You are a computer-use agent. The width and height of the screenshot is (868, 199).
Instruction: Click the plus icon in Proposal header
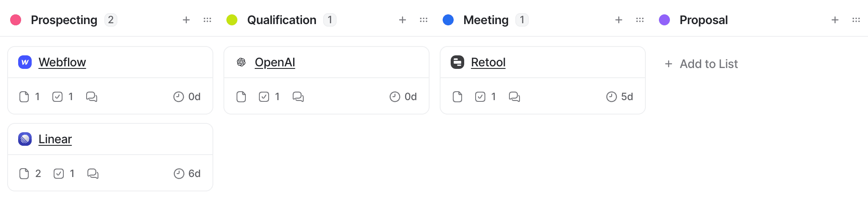coord(835,20)
